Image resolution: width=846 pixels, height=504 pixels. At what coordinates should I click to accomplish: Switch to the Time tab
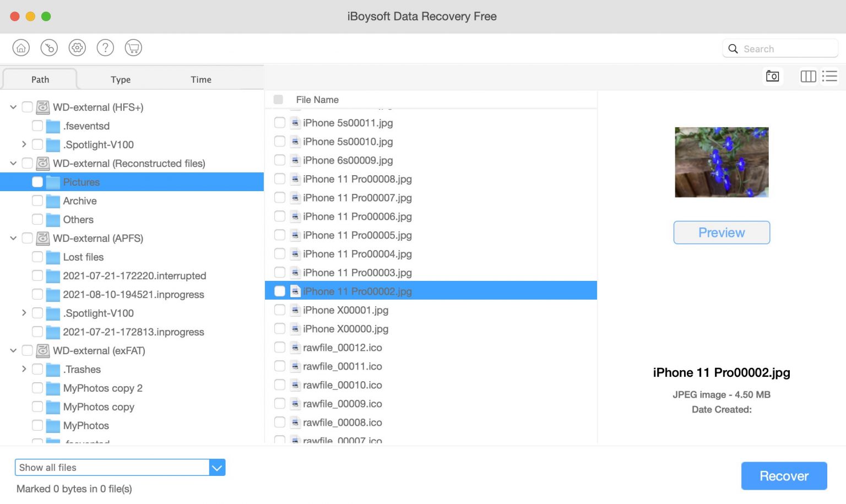(x=200, y=79)
